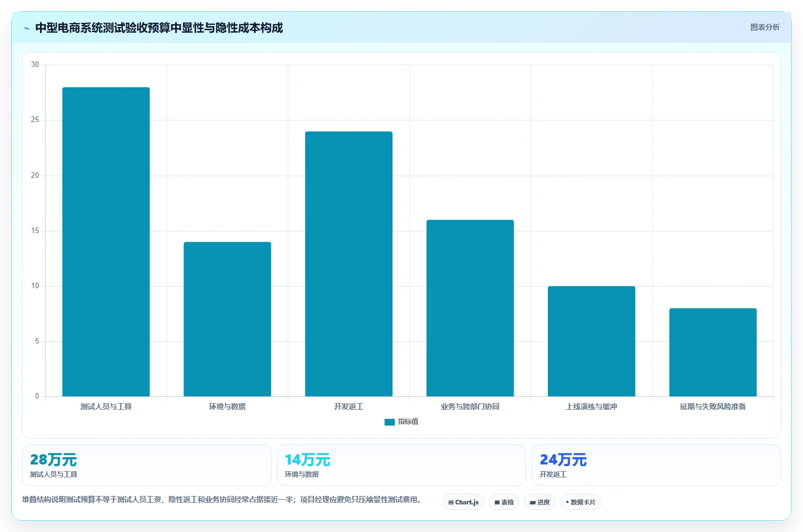Click the 上线演练与缓冲 bar
This screenshot has width=803, height=532.
[591, 341]
